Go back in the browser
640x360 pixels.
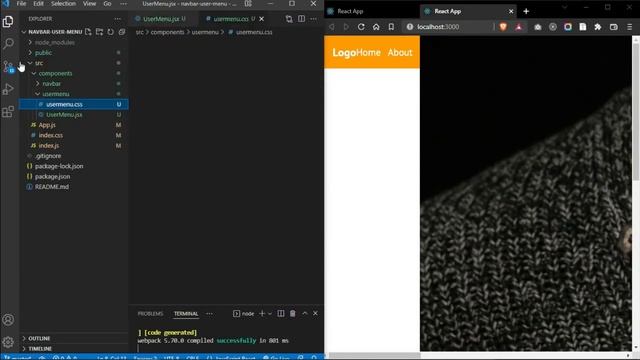coord(331,27)
